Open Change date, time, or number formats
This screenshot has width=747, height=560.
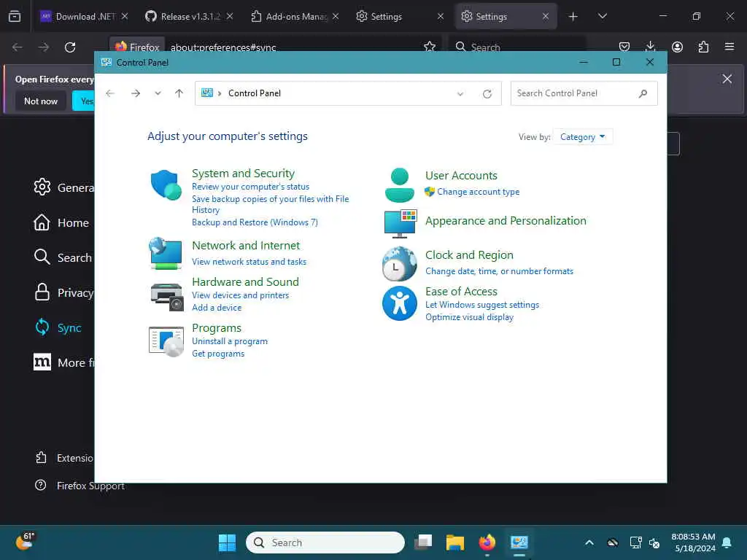pyautogui.click(x=499, y=271)
